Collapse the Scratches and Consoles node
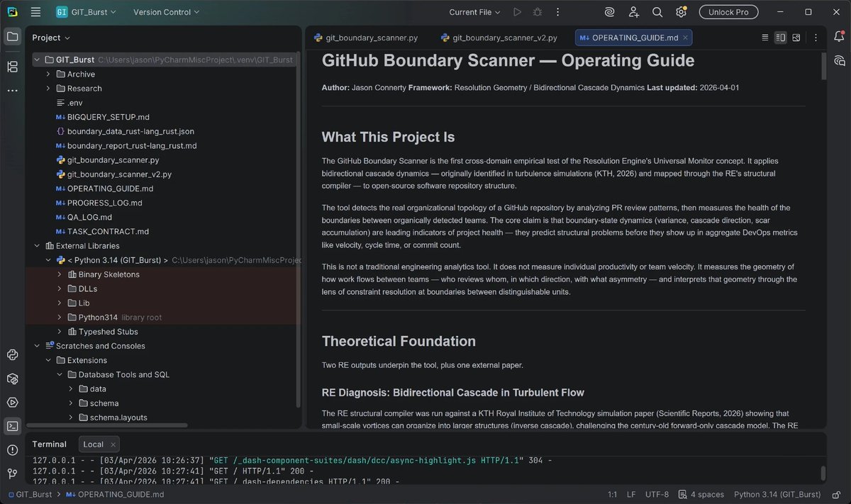Image resolution: width=851 pixels, height=504 pixels. pos(37,346)
